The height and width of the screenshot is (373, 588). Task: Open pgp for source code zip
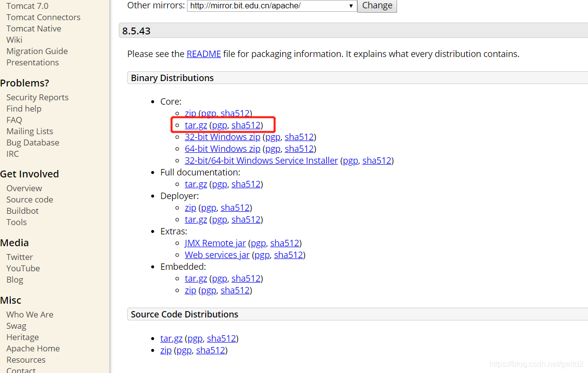pyautogui.click(x=184, y=350)
